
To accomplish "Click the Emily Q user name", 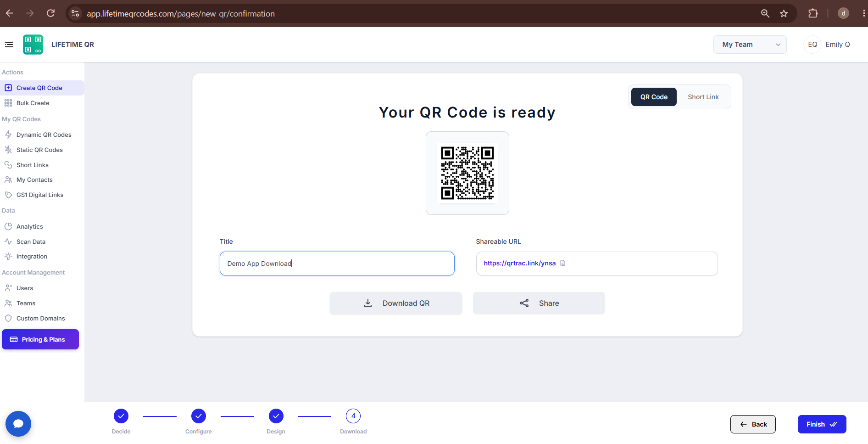I will pyautogui.click(x=838, y=45).
